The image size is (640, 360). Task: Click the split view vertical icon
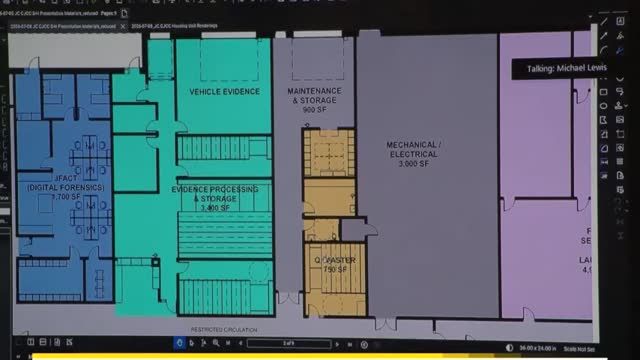tap(31, 342)
